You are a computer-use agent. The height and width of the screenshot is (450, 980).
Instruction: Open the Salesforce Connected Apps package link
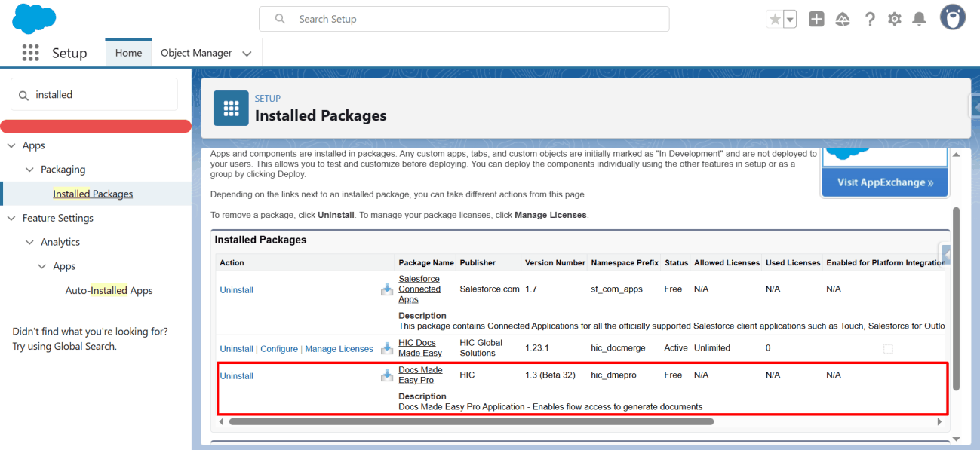click(419, 289)
